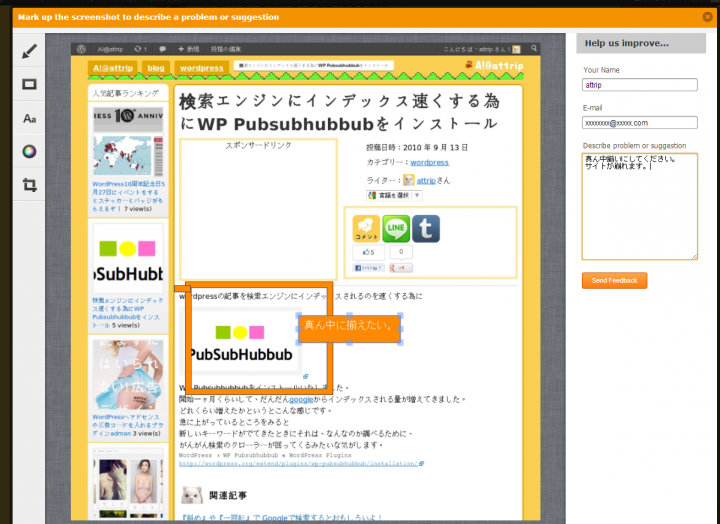Click the yellow comment share icon
This screenshot has width=720, height=524.
(366, 229)
